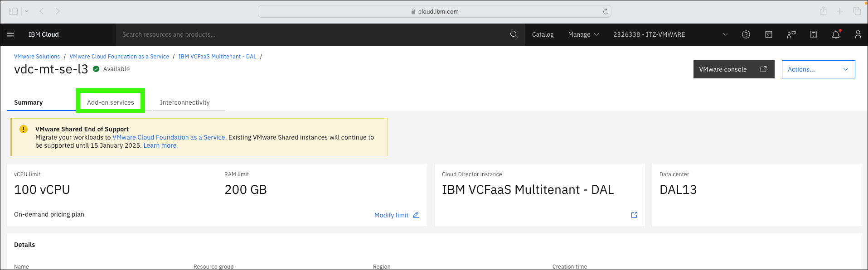Click the Safari share icon
This screenshot has width=868, height=270.
tap(823, 11)
